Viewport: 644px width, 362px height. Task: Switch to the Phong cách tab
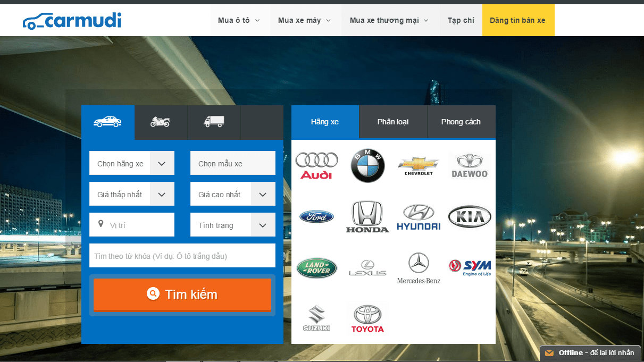461,122
